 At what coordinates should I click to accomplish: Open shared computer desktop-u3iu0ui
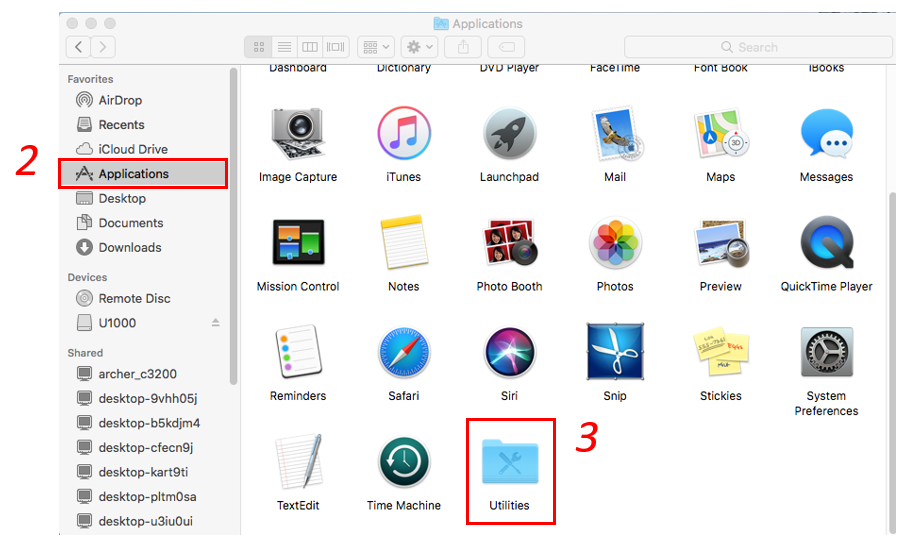(x=143, y=521)
